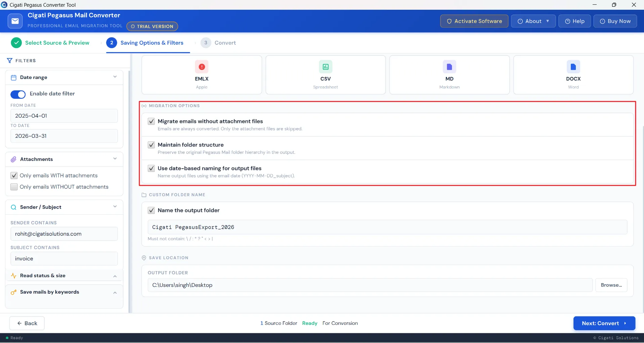Click the green checkmark step one icon
Viewport: 644px width, 343px height.
click(x=16, y=43)
